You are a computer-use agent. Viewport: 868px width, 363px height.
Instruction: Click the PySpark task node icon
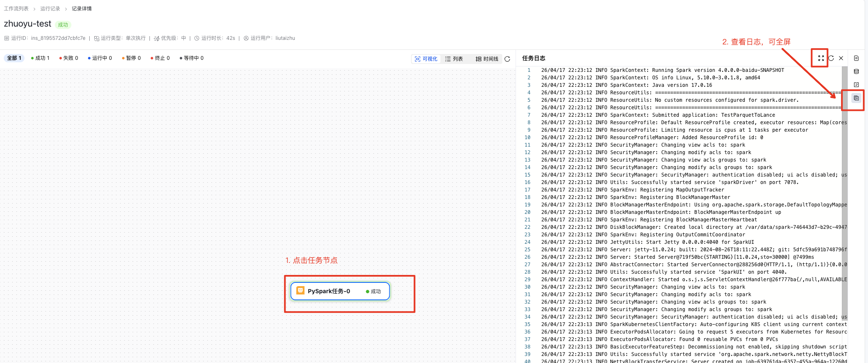[301, 291]
